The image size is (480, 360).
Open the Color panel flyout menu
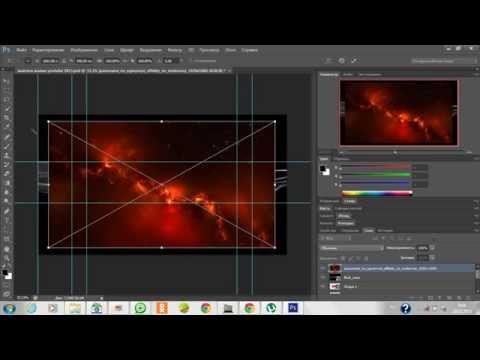[x=476, y=159]
